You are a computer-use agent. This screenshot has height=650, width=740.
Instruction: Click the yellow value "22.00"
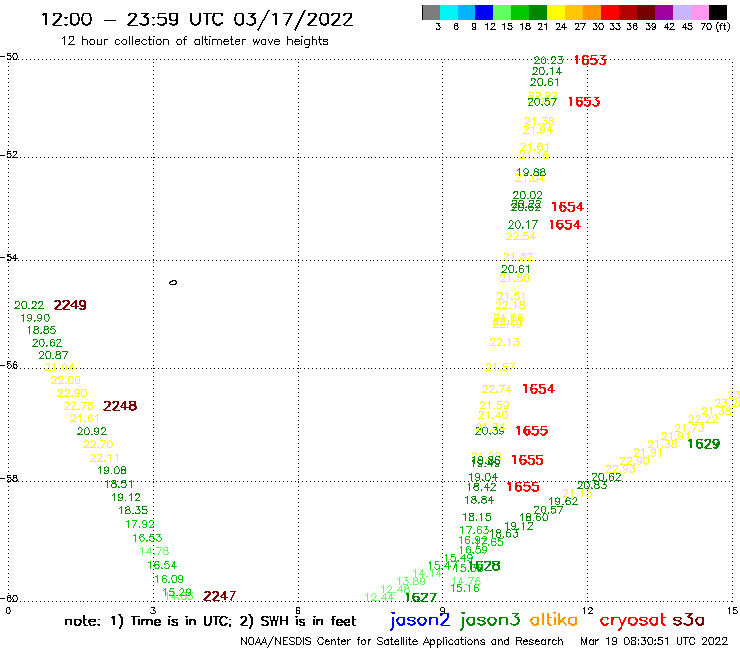point(66,380)
